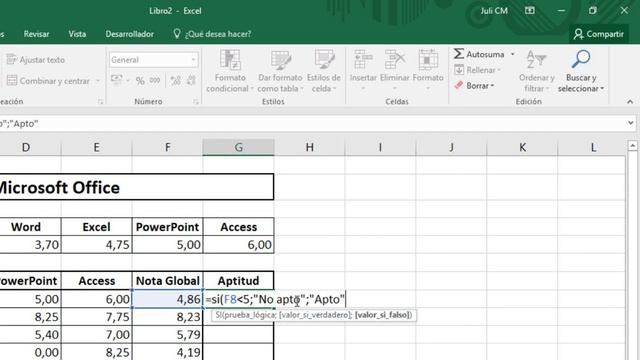Open Dar formato como tabla gallery
Image resolution: width=640 pixels, height=360 pixels.
pos(280,71)
